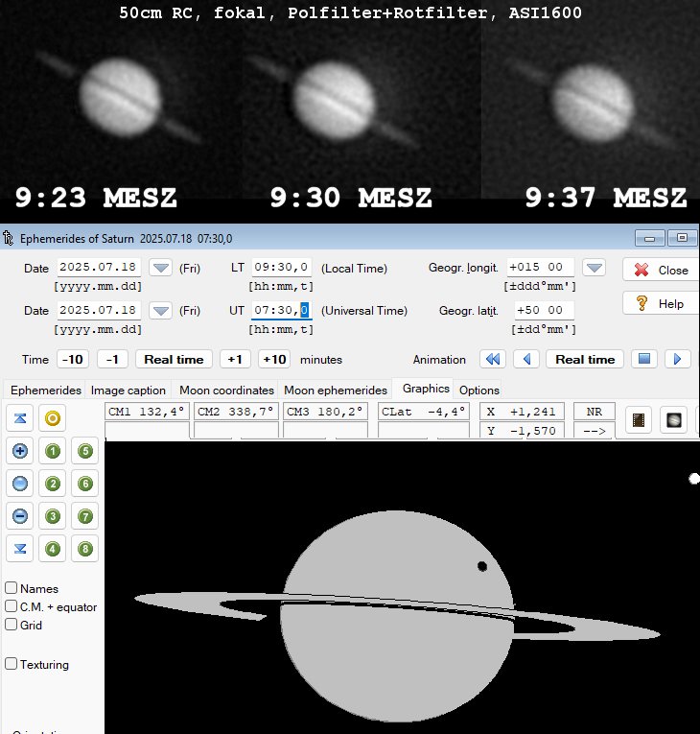Click green numbered button 8
This screenshot has width=700, height=734.
click(86, 549)
